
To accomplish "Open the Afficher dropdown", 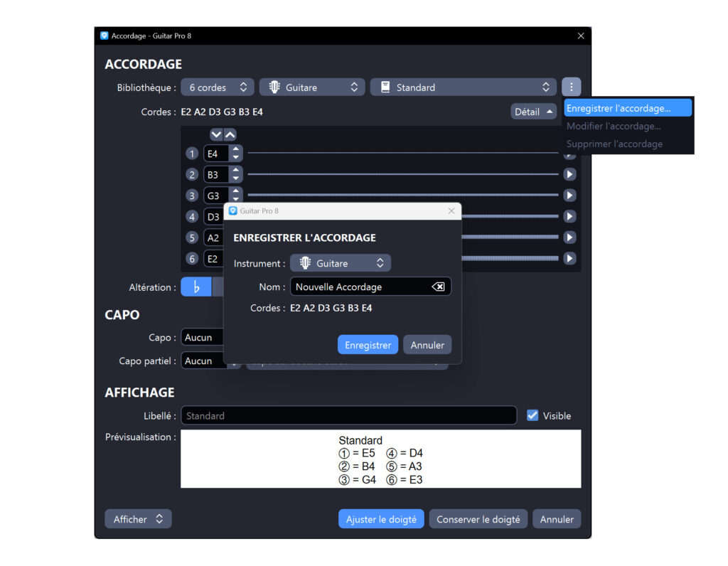I will click(138, 519).
